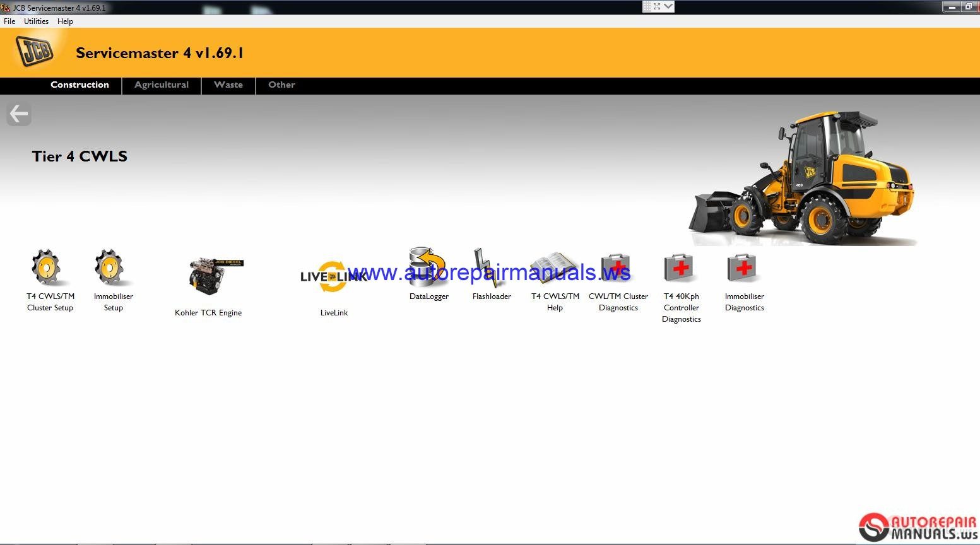Start Immobiliser Diagnostics
Viewport: 980px width, 545px height.
(x=741, y=267)
